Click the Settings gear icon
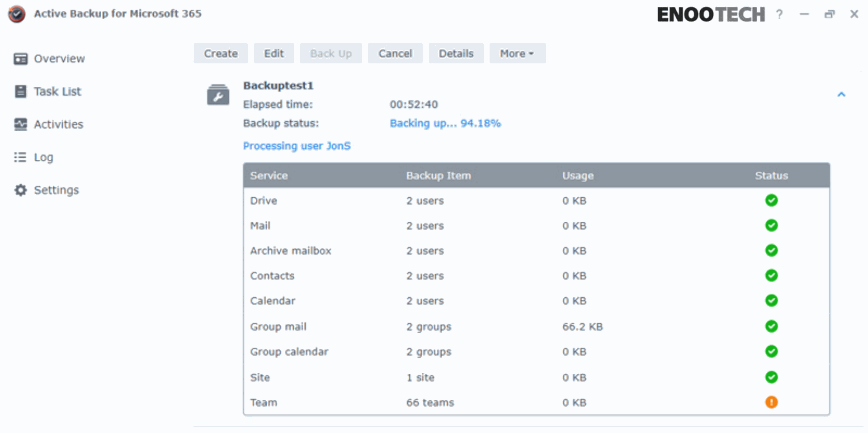Viewport: 868px width, 433px height. (x=20, y=190)
